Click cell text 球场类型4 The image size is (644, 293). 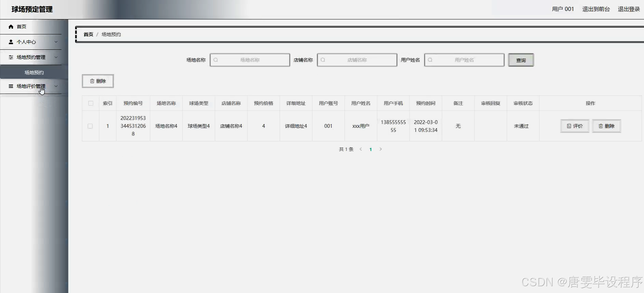[x=199, y=126]
